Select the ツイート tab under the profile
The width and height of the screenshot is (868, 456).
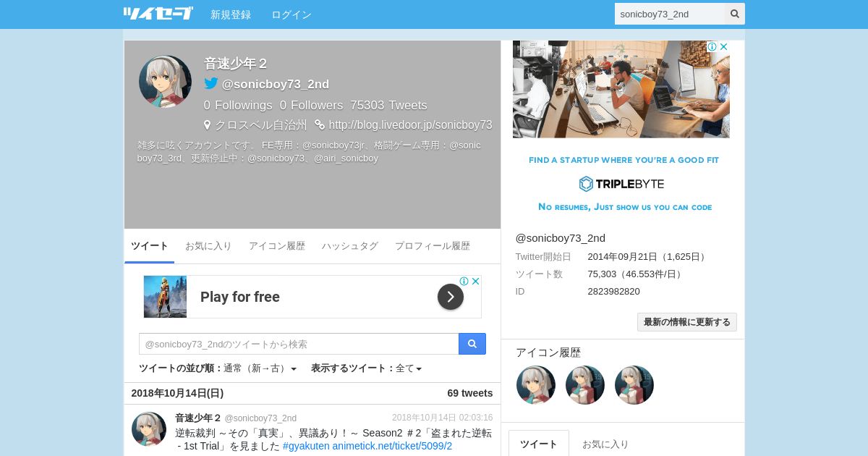coord(150,246)
